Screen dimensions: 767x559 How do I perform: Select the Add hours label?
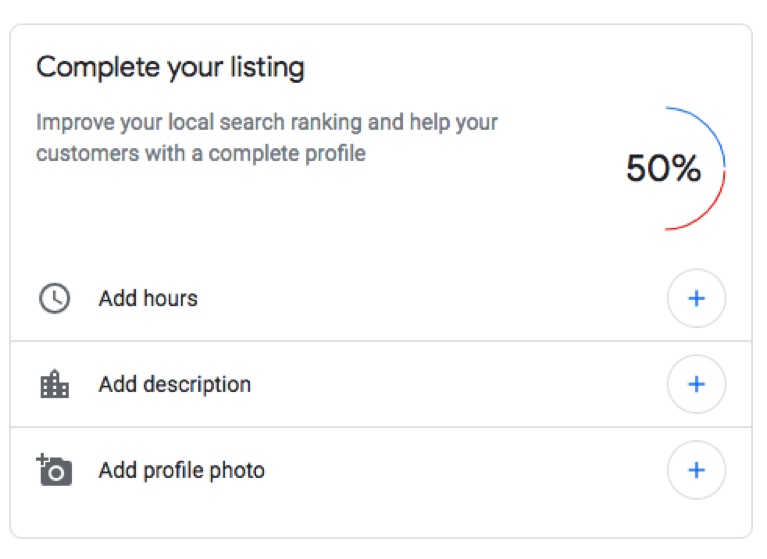[x=148, y=298]
